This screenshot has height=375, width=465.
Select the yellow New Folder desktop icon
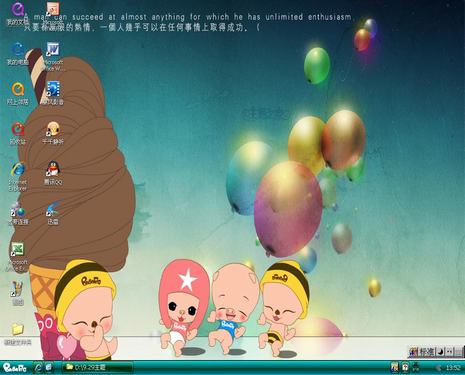point(18,334)
